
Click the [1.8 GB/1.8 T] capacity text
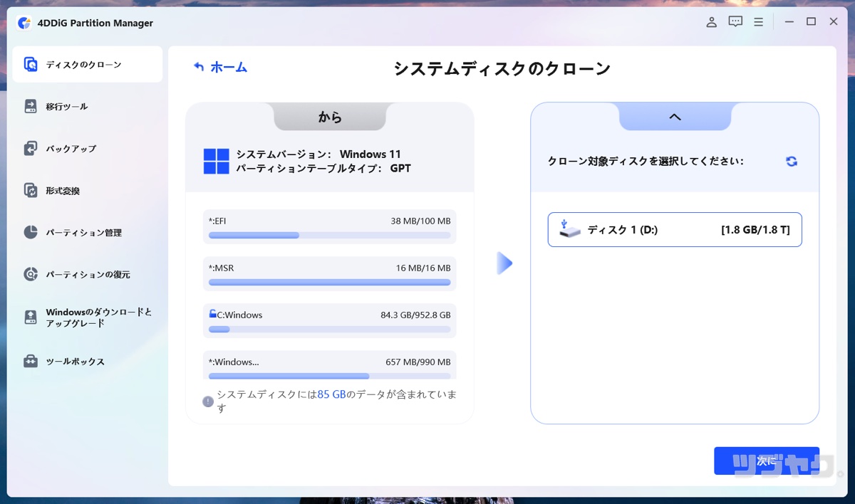755,230
